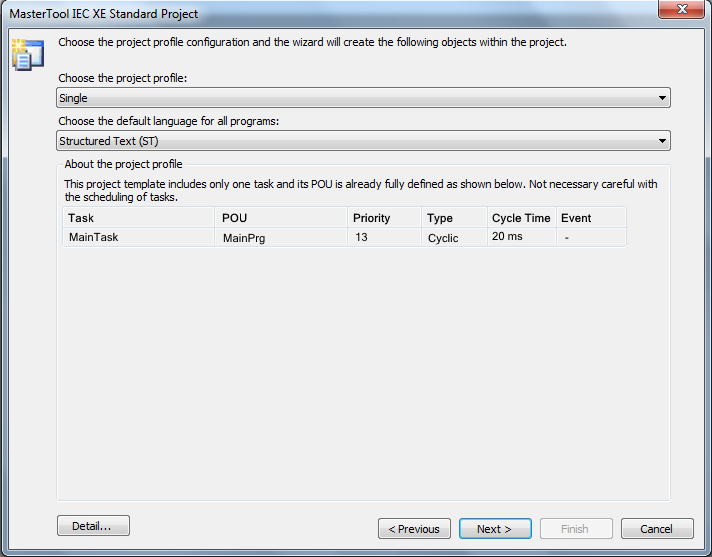Click the Priority column header

point(385,218)
